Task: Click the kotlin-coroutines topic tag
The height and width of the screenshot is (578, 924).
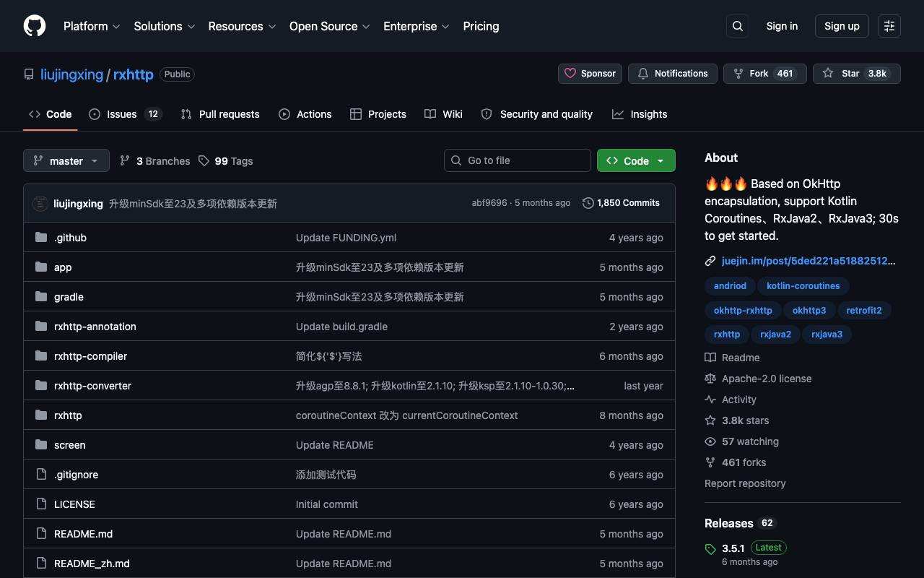Action: tap(803, 286)
